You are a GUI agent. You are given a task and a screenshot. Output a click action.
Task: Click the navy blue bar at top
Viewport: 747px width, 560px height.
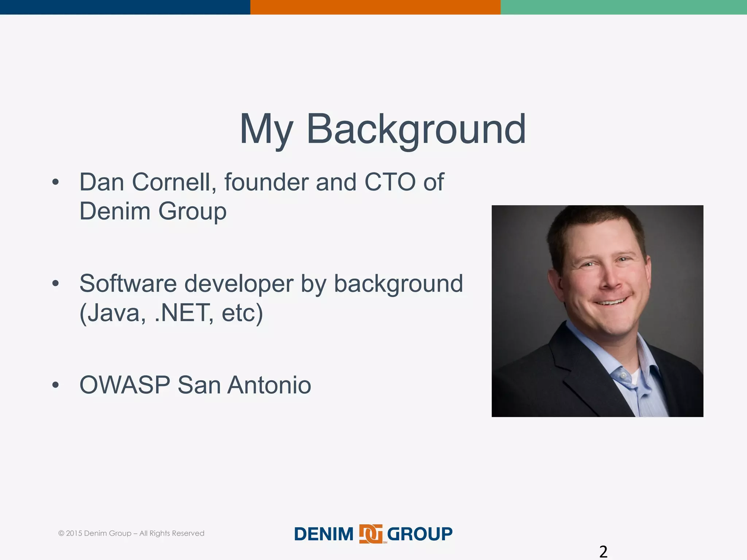pyautogui.click(x=125, y=7)
